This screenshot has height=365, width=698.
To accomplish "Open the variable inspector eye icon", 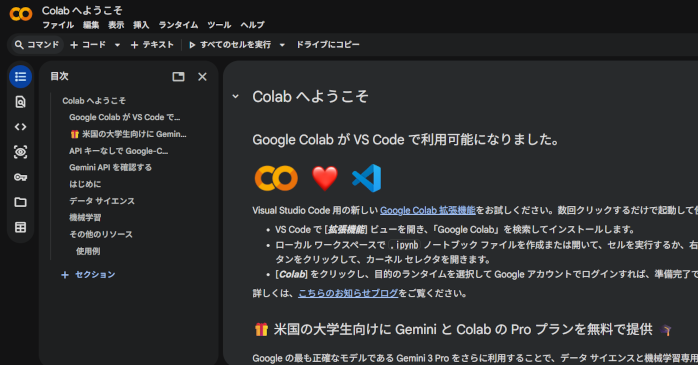I will click(20, 152).
